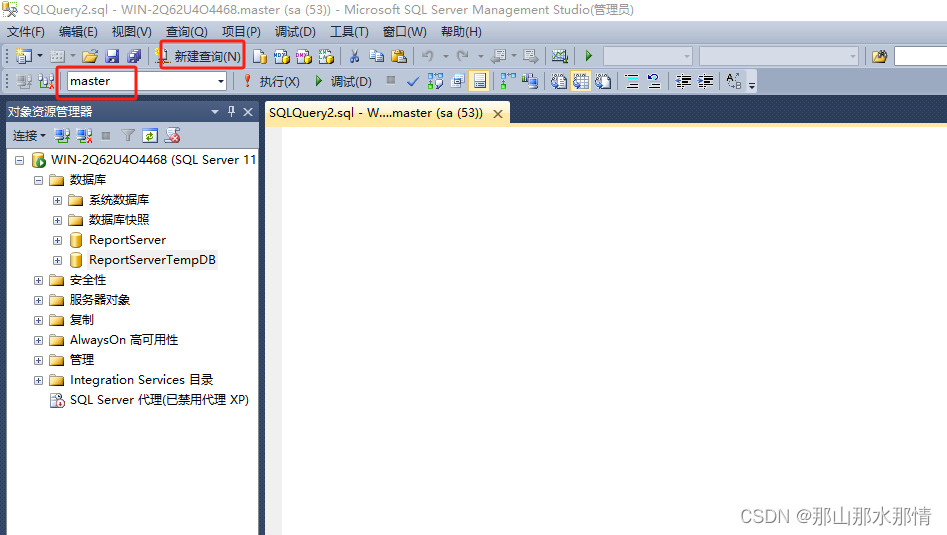Click the Save All icon
The image size is (947, 535).
(134, 56)
